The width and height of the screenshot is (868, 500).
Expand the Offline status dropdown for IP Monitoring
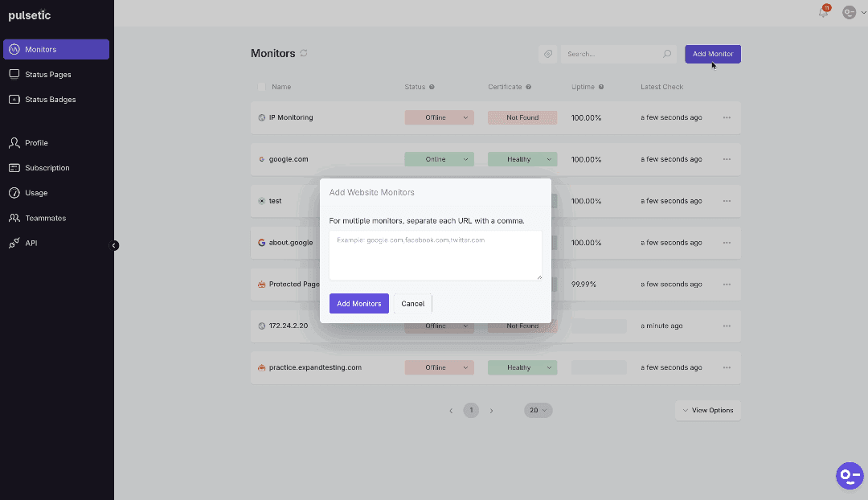click(439, 117)
